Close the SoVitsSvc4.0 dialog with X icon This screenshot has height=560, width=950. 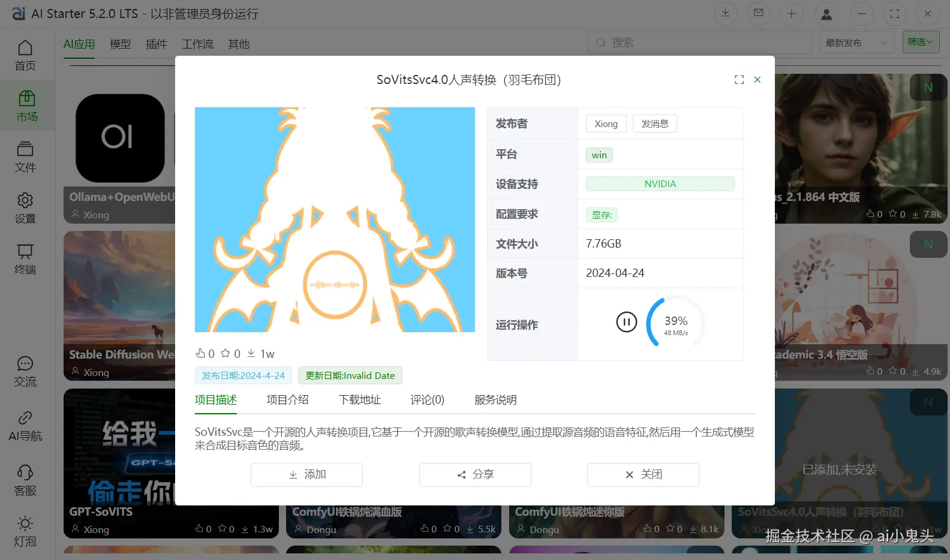click(757, 80)
